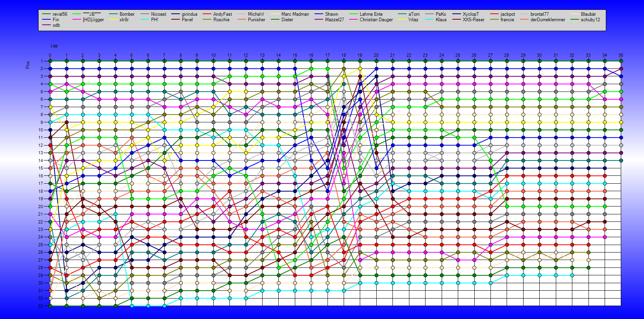The image size is (644, 319).
Task: Click the odb legend entry
Action: click(x=51, y=25)
